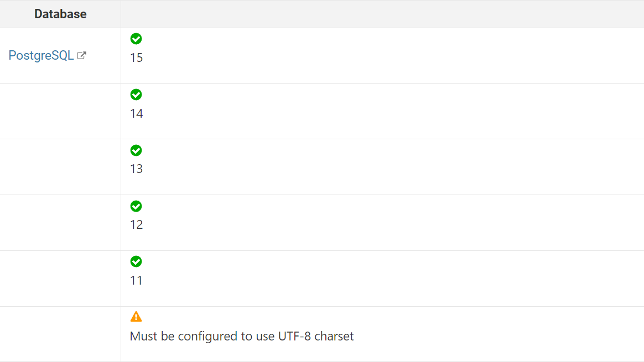This screenshot has width=644, height=362.
Task: Select the version number 15 text
Action: 136,58
